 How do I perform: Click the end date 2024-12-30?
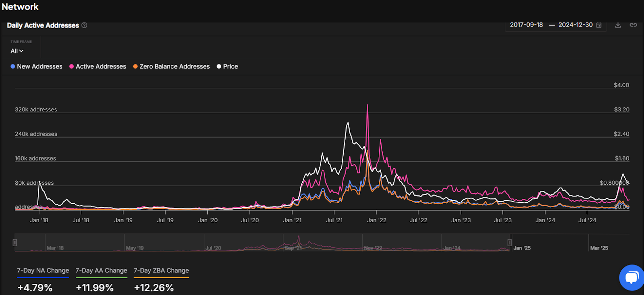click(x=575, y=25)
